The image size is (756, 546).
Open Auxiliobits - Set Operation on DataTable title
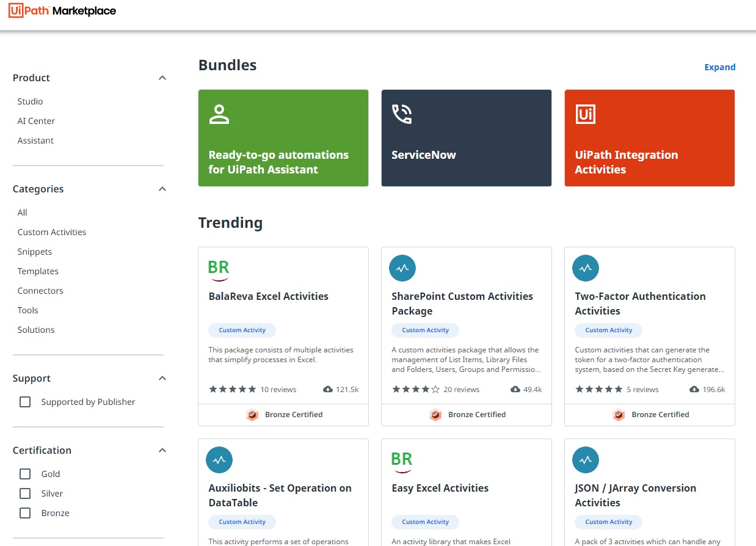[x=280, y=495]
